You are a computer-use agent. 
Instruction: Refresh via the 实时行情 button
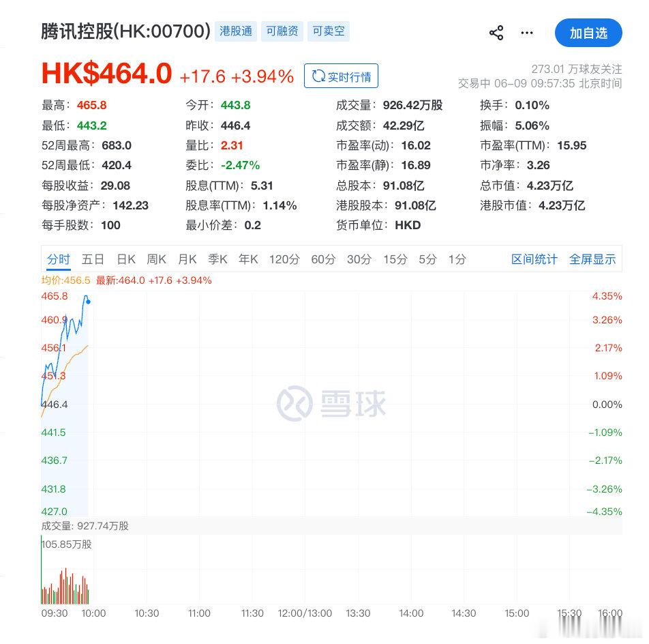(341, 76)
